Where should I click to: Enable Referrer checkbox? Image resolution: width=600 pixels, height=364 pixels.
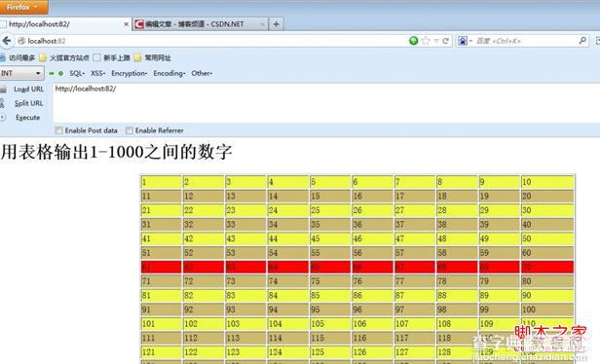coord(130,130)
